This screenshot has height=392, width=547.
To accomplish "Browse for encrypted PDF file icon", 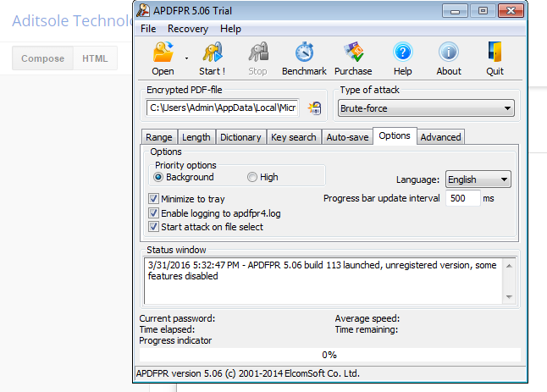I will (315, 108).
